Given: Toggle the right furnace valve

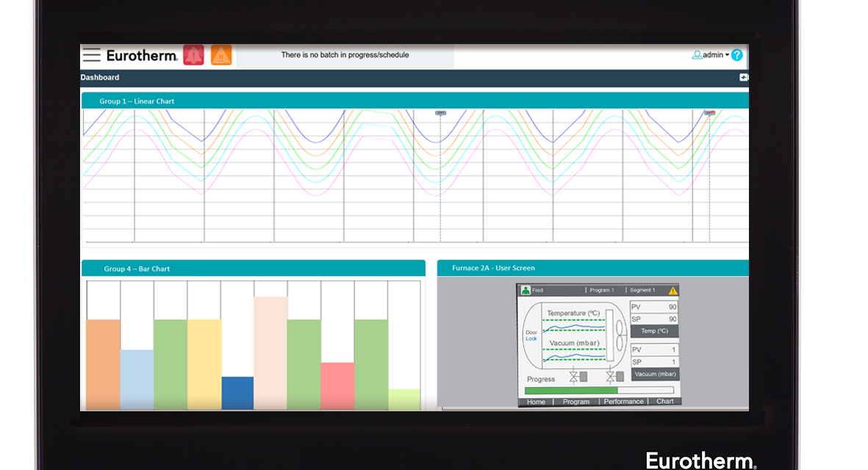Looking at the screenshot, I should 611,376.
